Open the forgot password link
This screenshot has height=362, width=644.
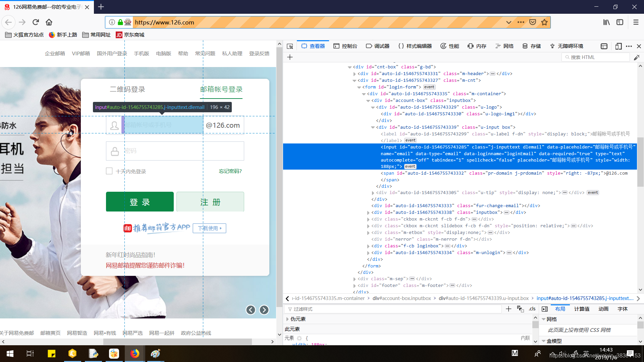pos(230,171)
